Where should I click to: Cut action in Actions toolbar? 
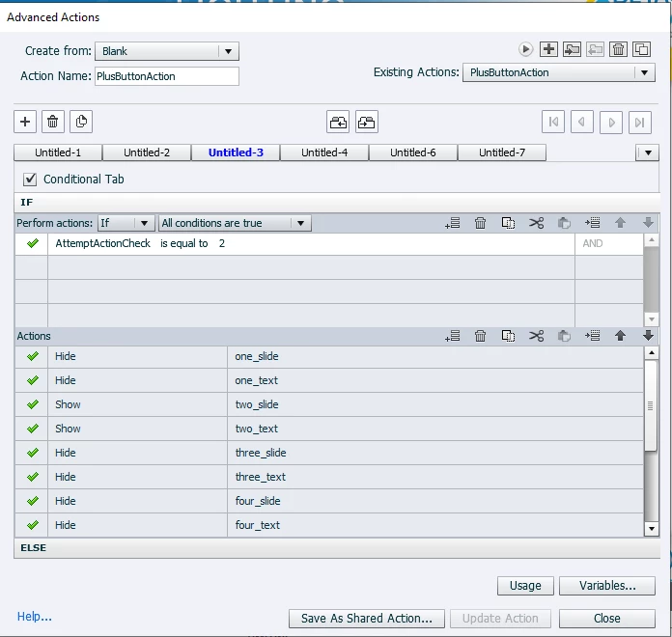coord(536,336)
